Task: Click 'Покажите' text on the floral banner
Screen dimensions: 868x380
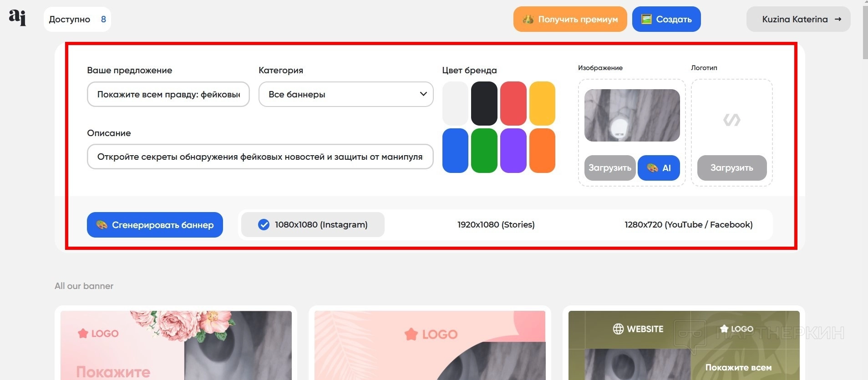Action: [x=113, y=372]
